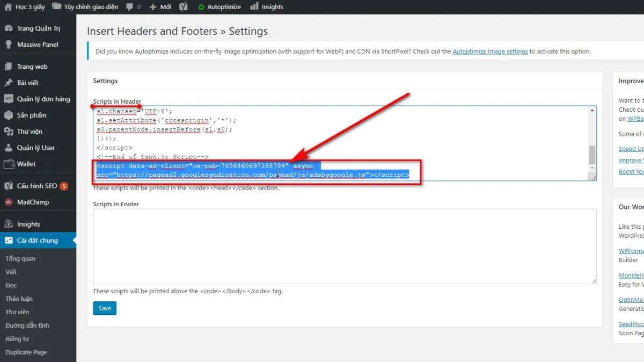Image resolution: width=644 pixels, height=362 pixels.
Task: Follow the Autoptimize Image settings link
Action: click(490, 52)
